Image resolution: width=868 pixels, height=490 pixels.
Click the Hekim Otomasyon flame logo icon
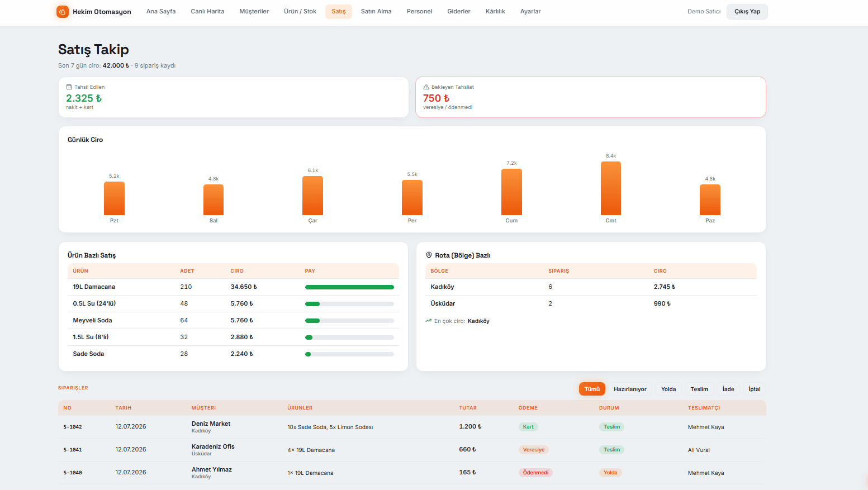[x=63, y=11]
